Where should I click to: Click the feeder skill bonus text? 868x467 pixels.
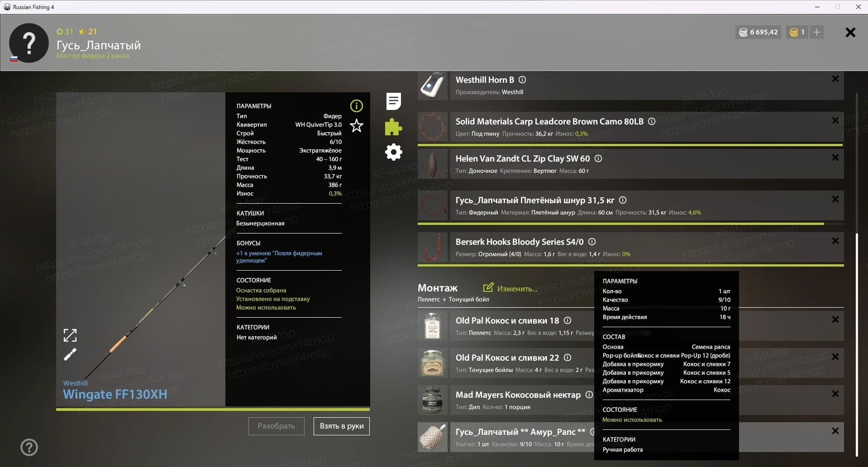point(279,257)
